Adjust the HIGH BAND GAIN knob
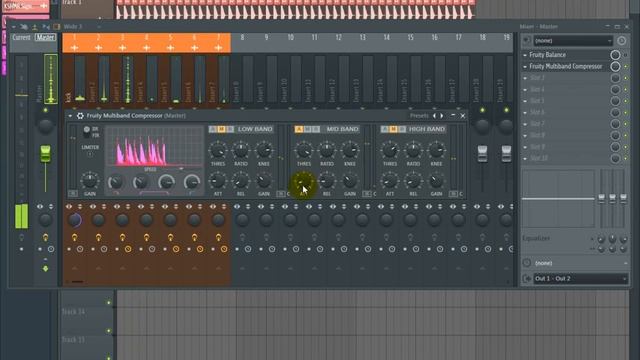Viewport: 640px width, 360px height. tap(436, 180)
